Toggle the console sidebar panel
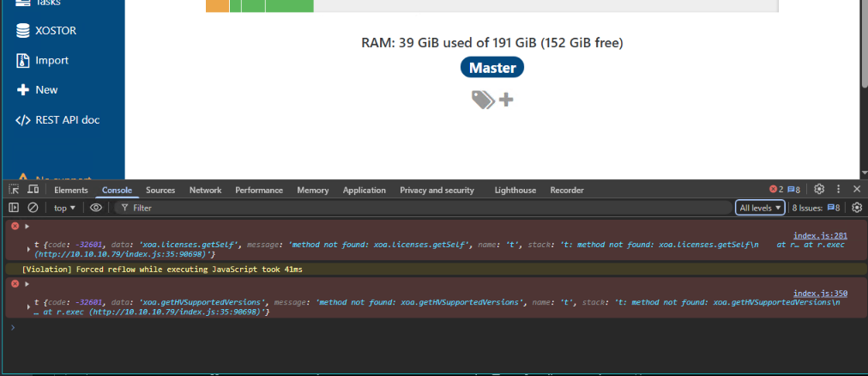The image size is (868, 376). pyautogui.click(x=14, y=208)
